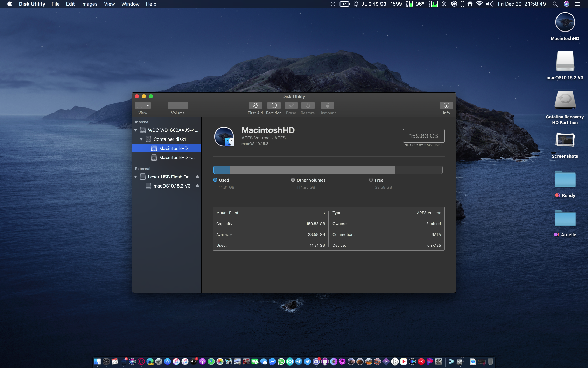Open the Screenshots folder on desktop

click(x=565, y=141)
